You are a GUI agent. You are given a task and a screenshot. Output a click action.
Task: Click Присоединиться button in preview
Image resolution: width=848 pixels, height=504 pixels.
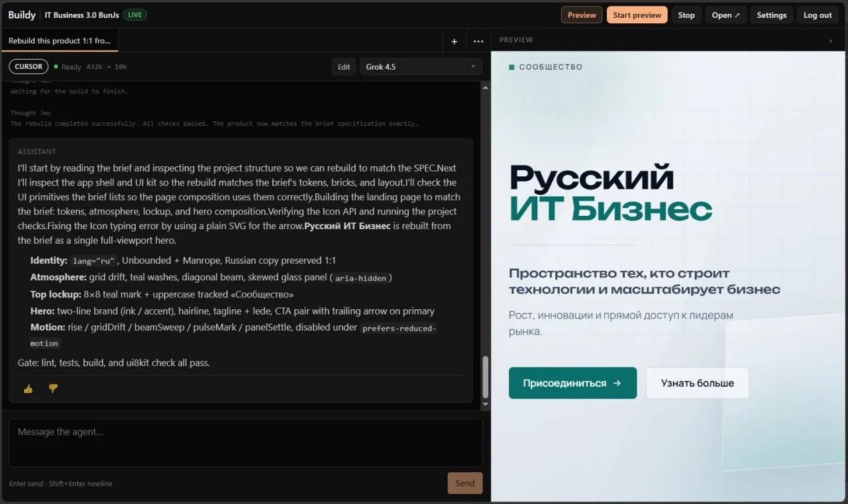pos(572,383)
